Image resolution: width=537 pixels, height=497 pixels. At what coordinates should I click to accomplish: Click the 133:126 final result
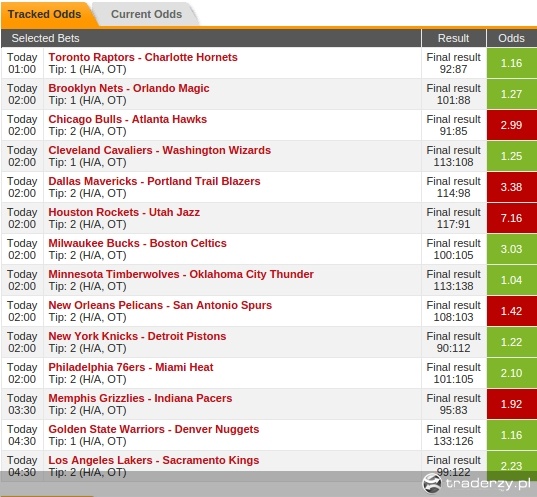453,441
